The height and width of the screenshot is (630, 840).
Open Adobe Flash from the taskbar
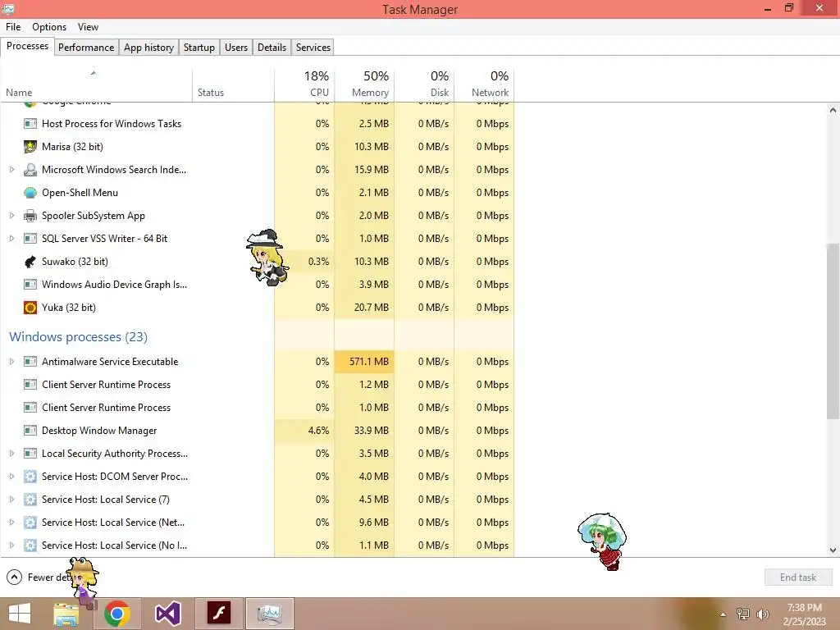pos(218,614)
